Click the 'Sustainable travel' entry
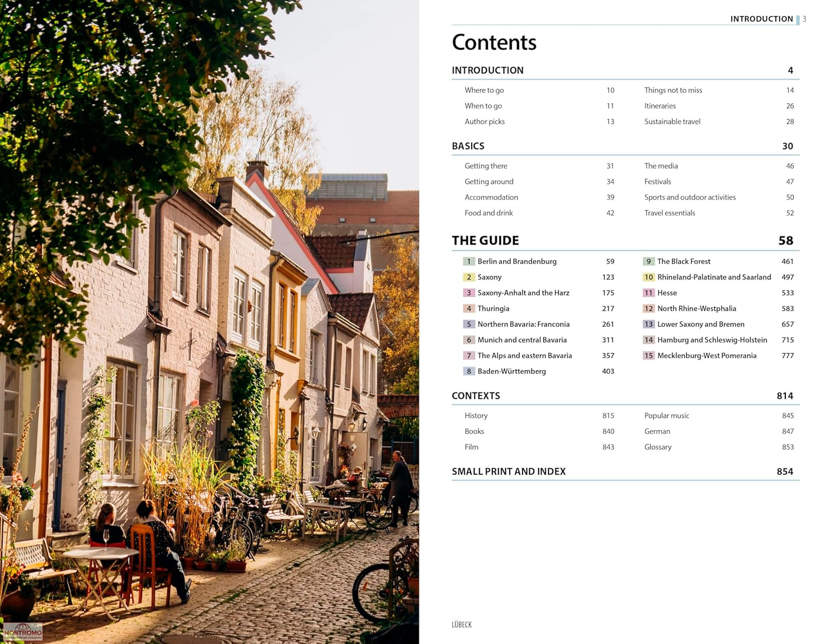This screenshot has height=644, width=839. point(672,121)
